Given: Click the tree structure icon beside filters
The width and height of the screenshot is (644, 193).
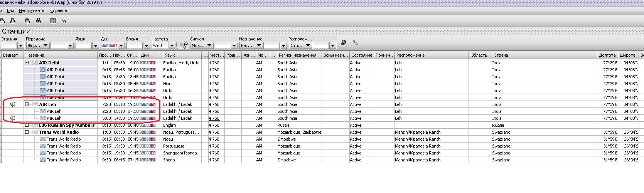Looking at the screenshot, I should (356, 43).
